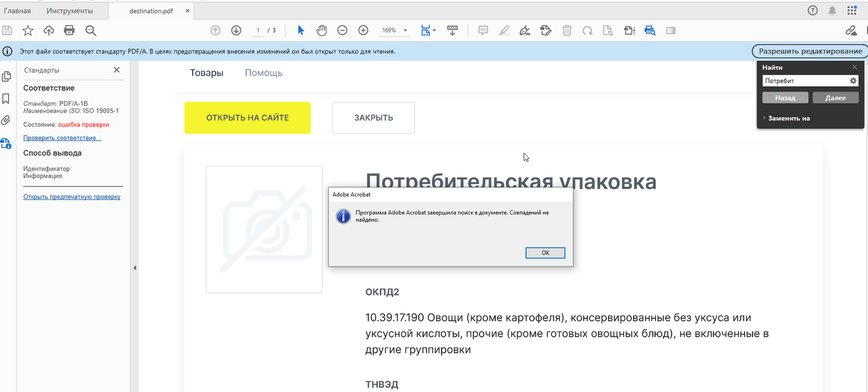Select the text Highlighter tool
The image size is (868, 392).
click(x=503, y=30)
